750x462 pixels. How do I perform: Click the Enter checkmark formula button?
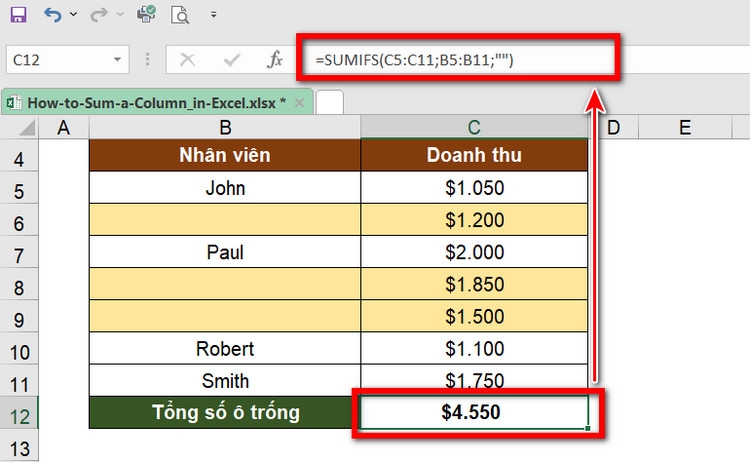pos(232,60)
